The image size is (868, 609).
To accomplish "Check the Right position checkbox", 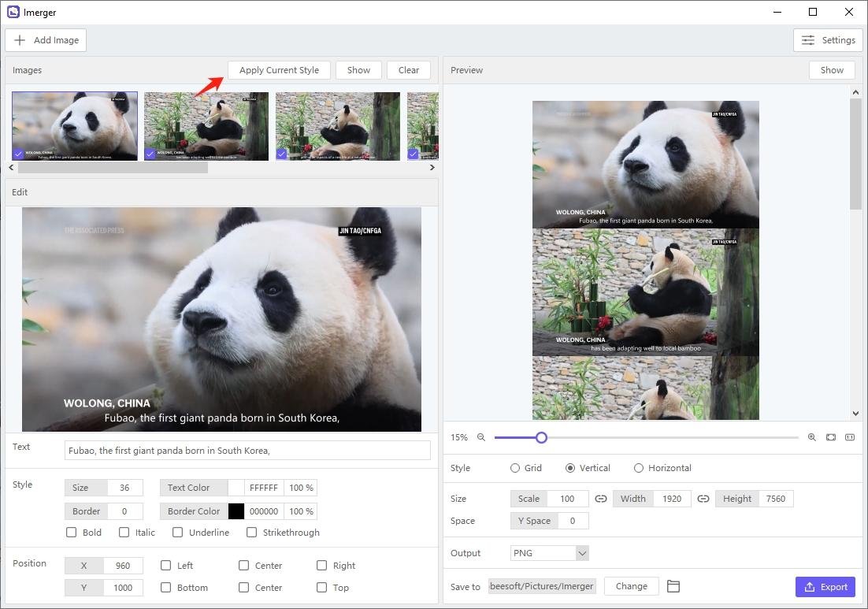I will [321, 565].
